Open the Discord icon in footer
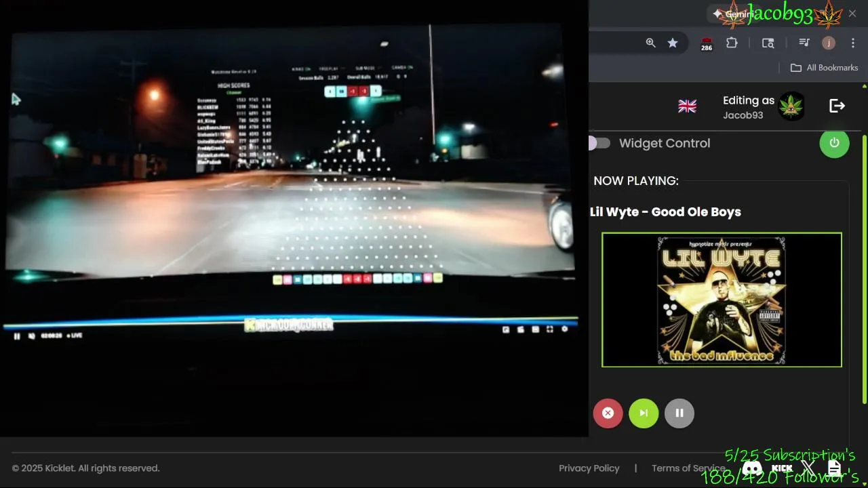Viewport: 868px width, 488px height. pyautogui.click(x=752, y=468)
